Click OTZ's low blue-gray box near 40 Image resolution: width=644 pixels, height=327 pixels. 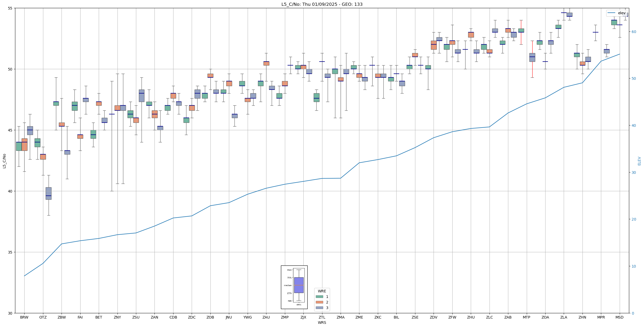point(49,193)
